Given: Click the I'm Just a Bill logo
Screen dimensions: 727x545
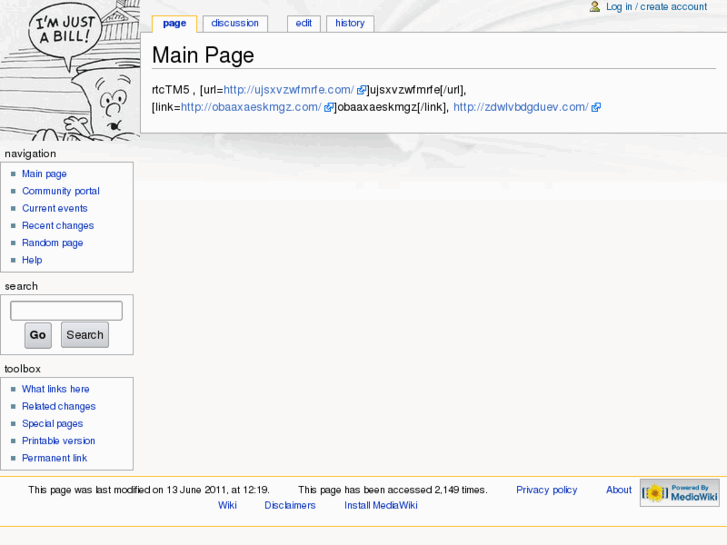Looking at the screenshot, I should [x=70, y=70].
